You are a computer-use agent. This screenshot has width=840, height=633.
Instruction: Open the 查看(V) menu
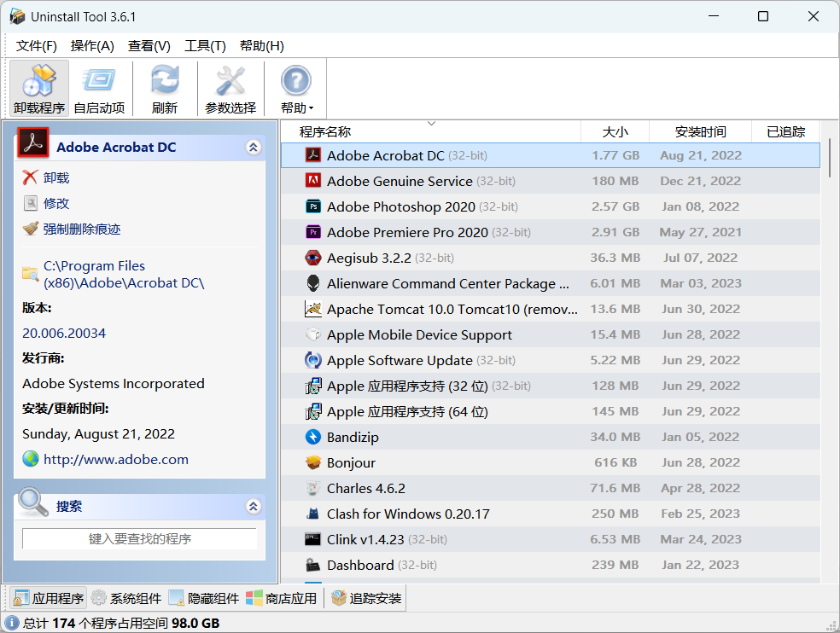pos(149,46)
